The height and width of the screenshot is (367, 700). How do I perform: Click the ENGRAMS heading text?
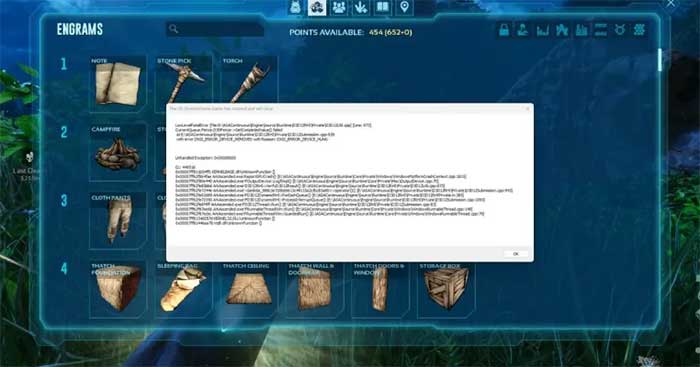(79, 29)
